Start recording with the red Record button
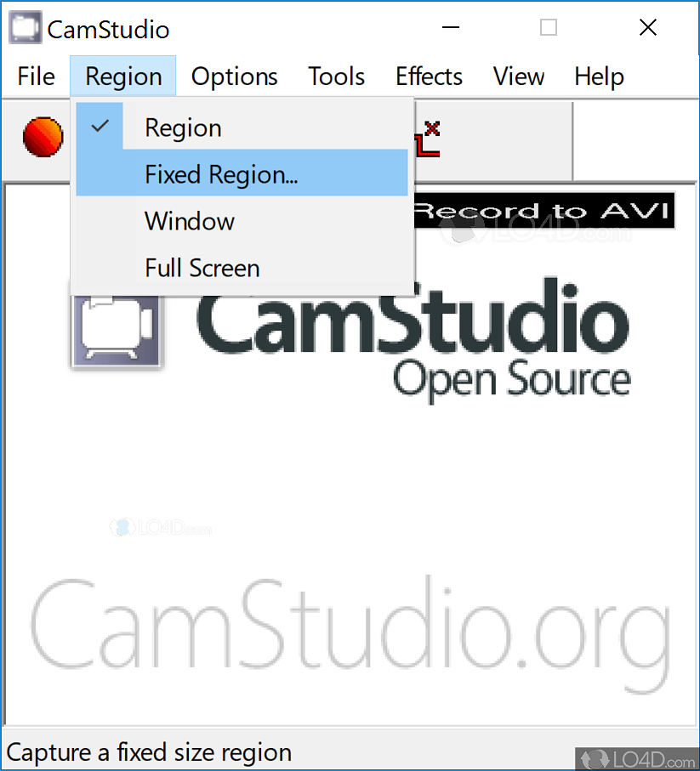Screen dimensions: 700x771 [43, 137]
